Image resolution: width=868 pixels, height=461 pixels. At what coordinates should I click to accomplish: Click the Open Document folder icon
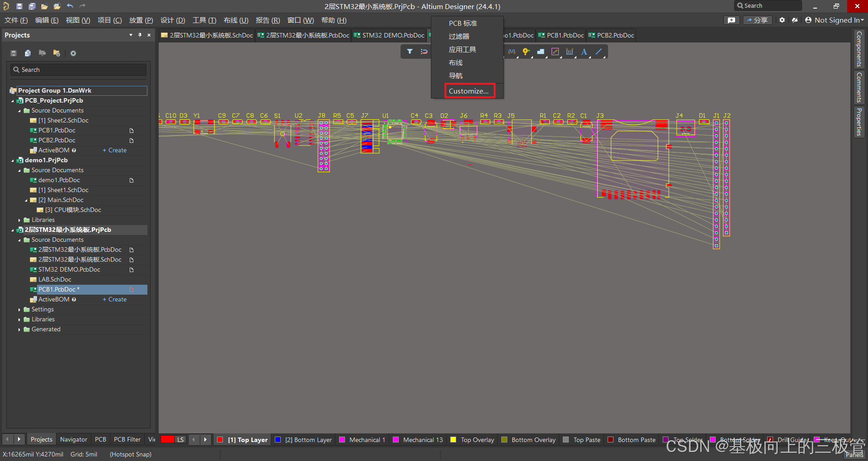[x=44, y=6]
